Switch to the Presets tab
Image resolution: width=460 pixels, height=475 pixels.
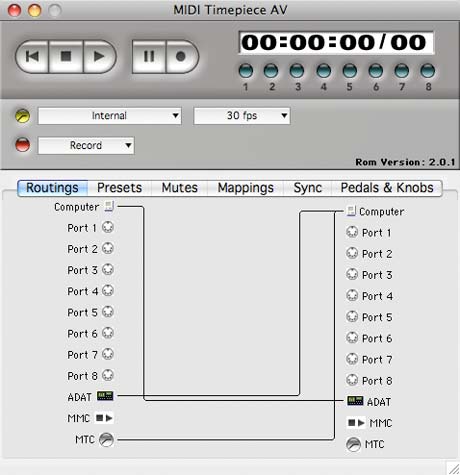[119, 188]
